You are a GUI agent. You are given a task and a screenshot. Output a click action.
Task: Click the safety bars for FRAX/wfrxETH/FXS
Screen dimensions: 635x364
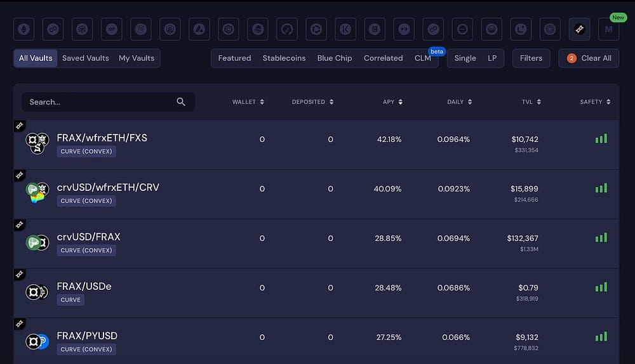(601, 139)
